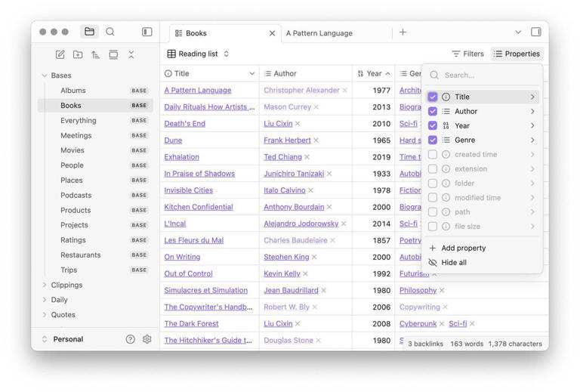Expand the Clippings folder
580x392 pixels.
pyautogui.click(x=45, y=285)
